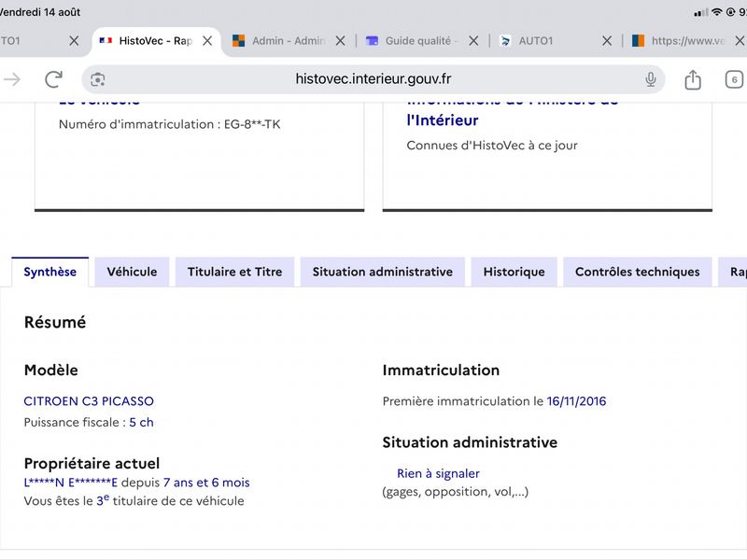Image resolution: width=747 pixels, height=560 pixels.
Task: Click the Modèle heading
Action: 51,370
